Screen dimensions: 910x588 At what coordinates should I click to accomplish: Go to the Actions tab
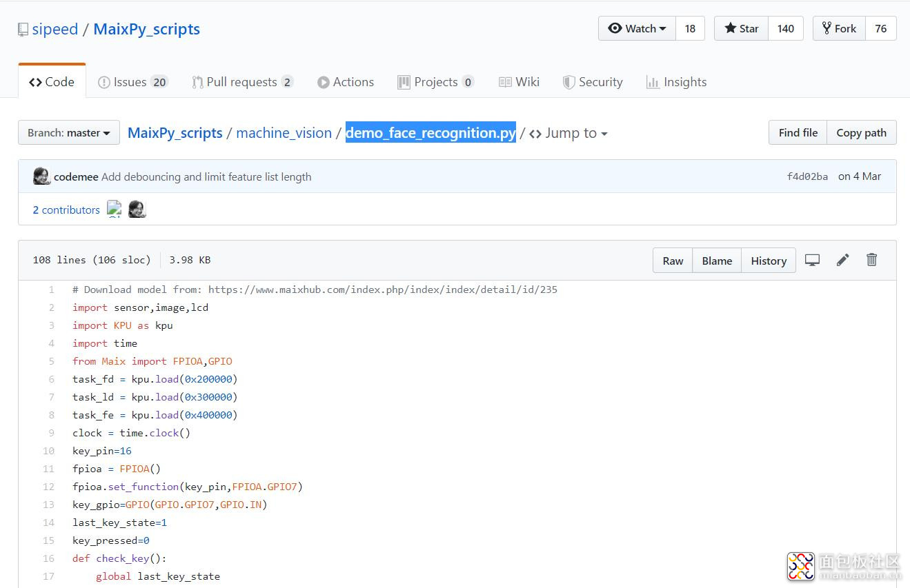[346, 82]
